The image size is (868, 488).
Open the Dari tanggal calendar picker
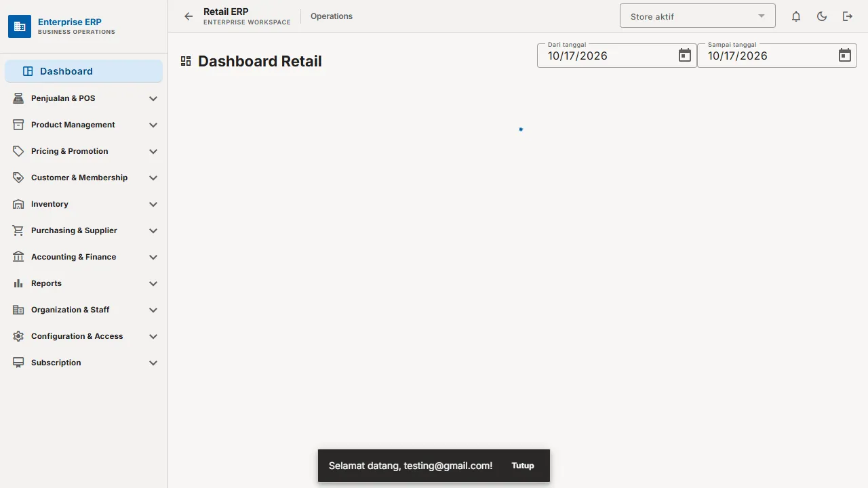click(x=685, y=56)
